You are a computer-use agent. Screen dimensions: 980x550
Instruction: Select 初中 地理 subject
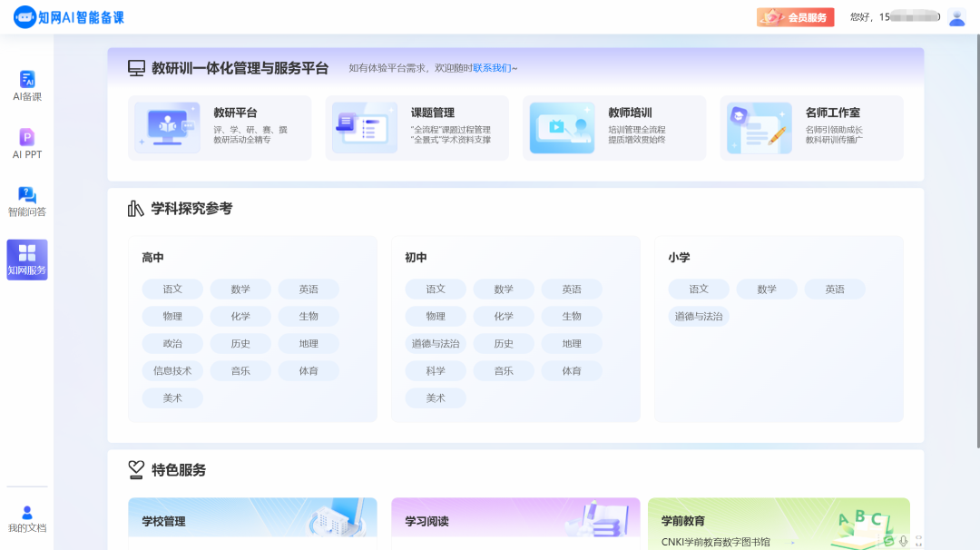click(572, 343)
